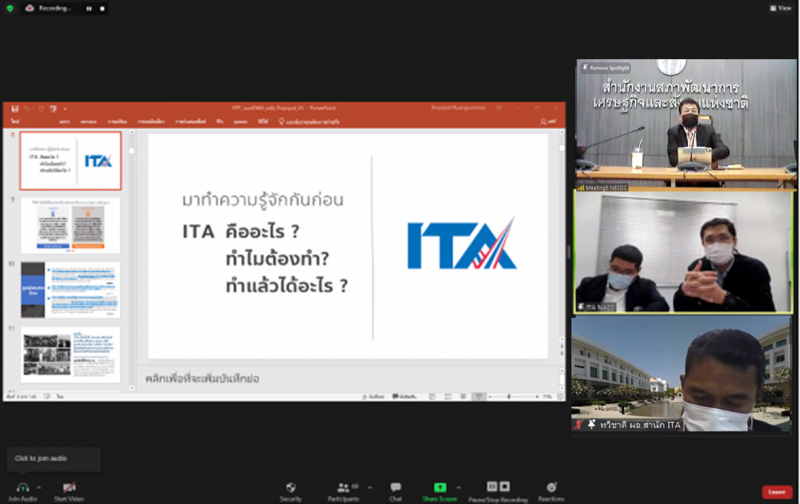Open the Chat bubble icon
This screenshot has width=800, height=504.
pyautogui.click(x=395, y=487)
